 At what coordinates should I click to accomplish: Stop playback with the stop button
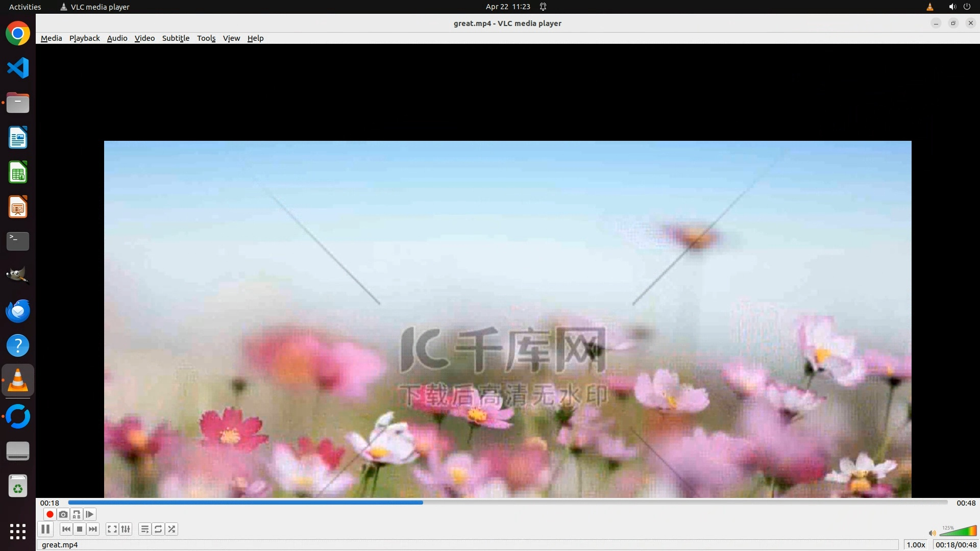coord(80,529)
